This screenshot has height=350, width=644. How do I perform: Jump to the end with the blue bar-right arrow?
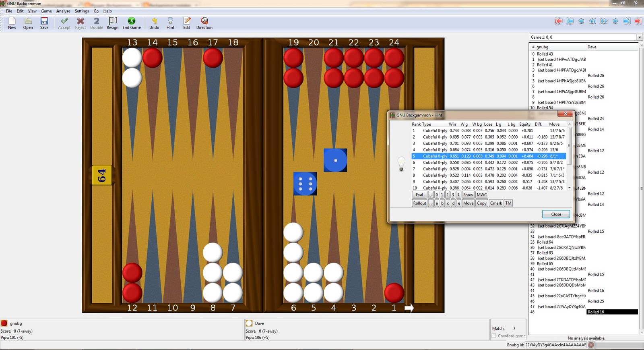point(627,21)
